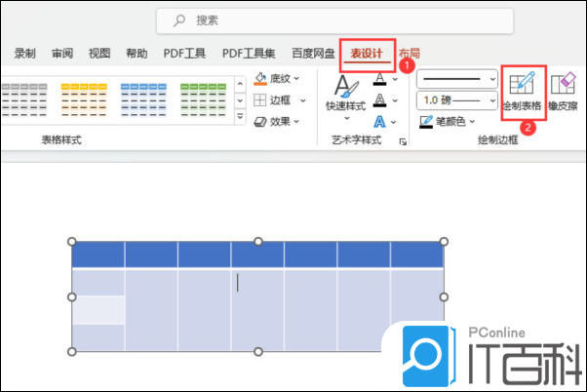Viewport: 587px width, 392px height.
Task: Click the body cell with text cursor
Action: click(257, 310)
